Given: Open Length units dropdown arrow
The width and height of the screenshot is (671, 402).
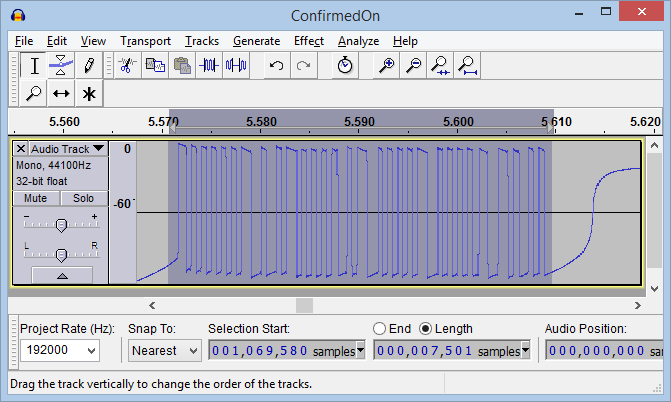Looking at the screenshot, I should (x=526, y=350).
